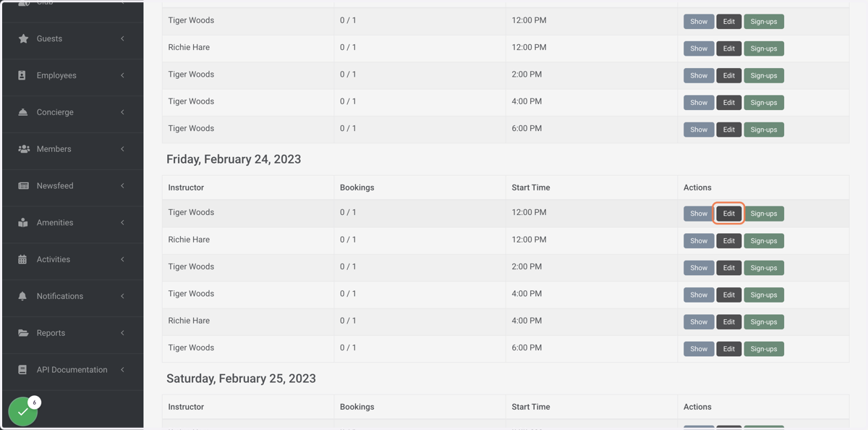Expand the Notifications menu chevron
Image resolution: width=868 pixels, height=430 pixels.
click(122, 296)
